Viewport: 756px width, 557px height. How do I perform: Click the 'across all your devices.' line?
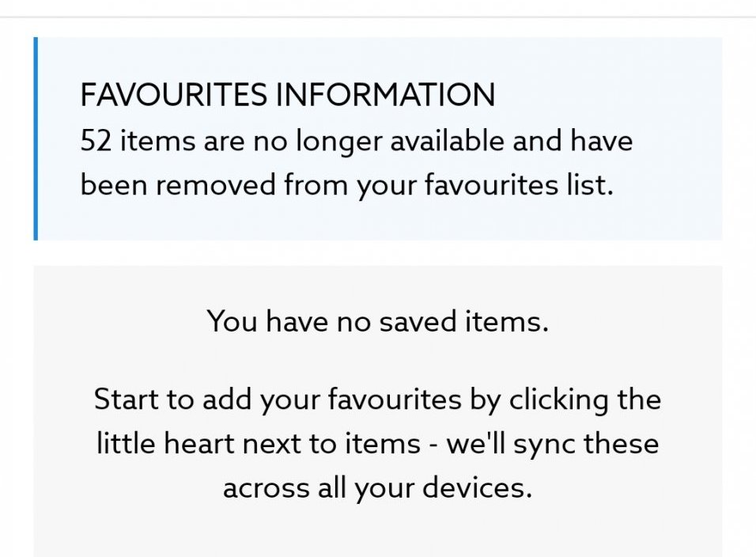(377, 487)
